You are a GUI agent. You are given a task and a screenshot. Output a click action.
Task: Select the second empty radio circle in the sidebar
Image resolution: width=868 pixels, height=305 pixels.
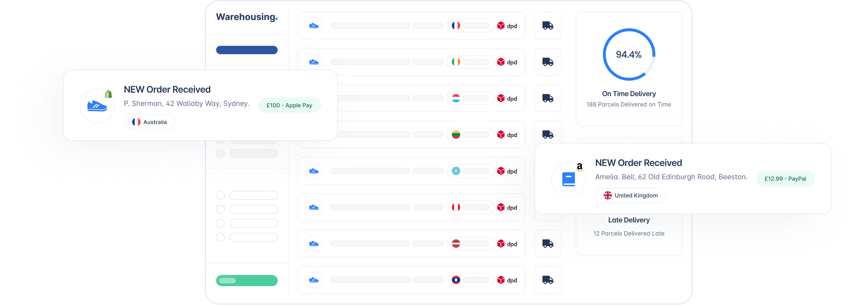220,209
